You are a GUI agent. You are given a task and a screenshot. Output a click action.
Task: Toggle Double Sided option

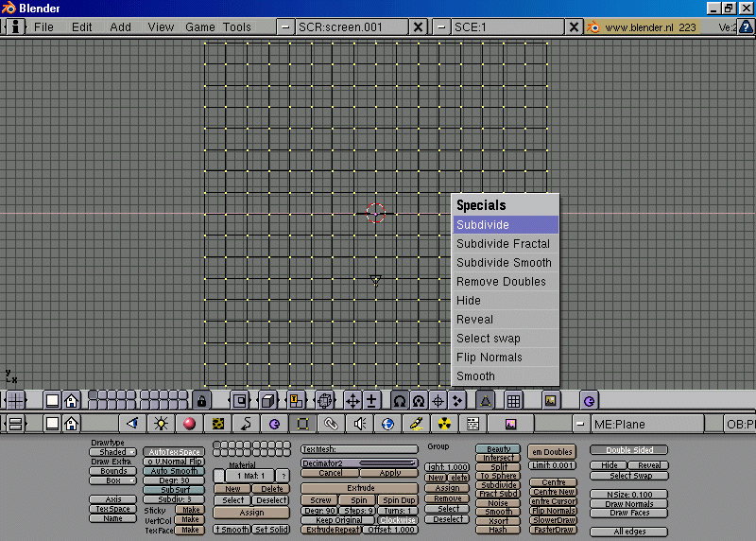point(629,450)
